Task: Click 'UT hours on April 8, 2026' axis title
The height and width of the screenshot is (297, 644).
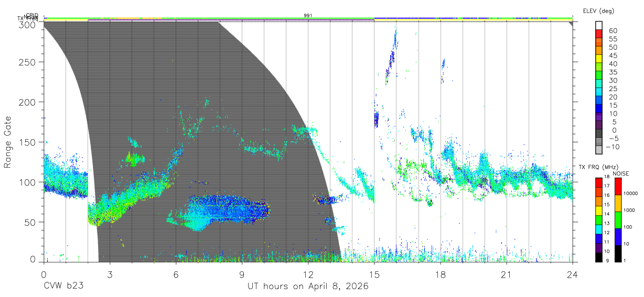Action: click(308, 287)
